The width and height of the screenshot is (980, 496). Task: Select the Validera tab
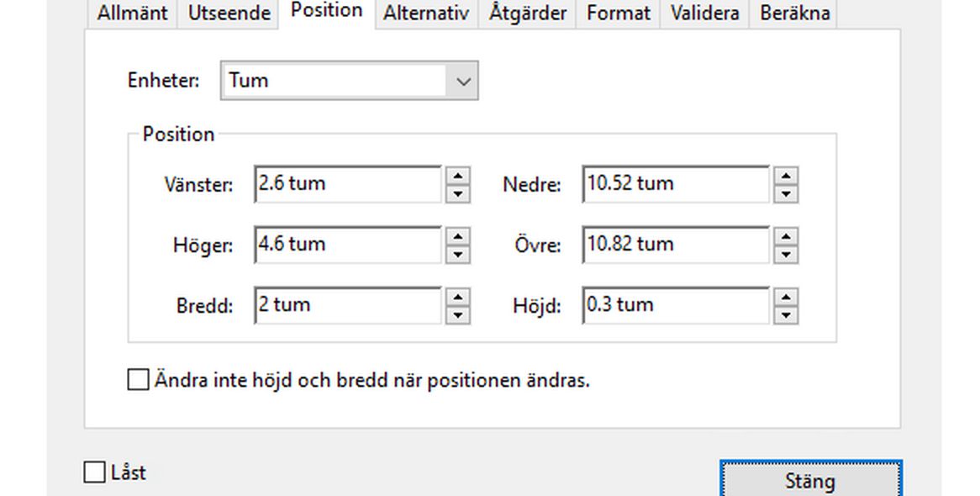click(x=704, y=13)
